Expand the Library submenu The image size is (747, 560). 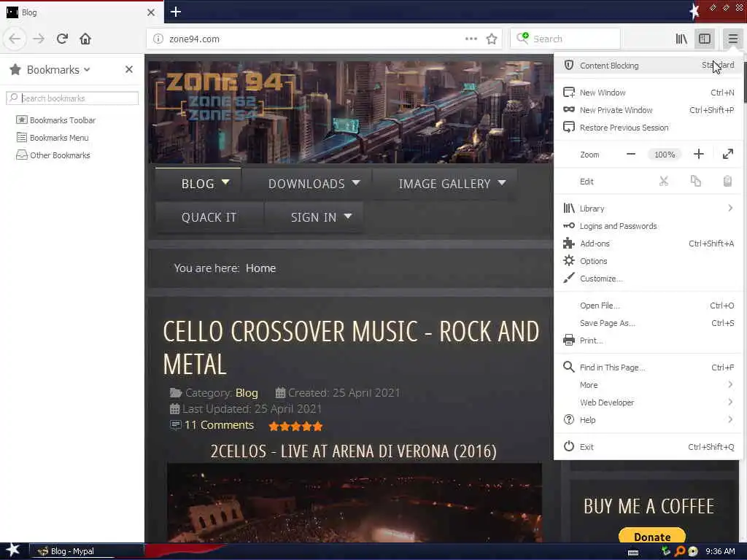coord(648,209)
